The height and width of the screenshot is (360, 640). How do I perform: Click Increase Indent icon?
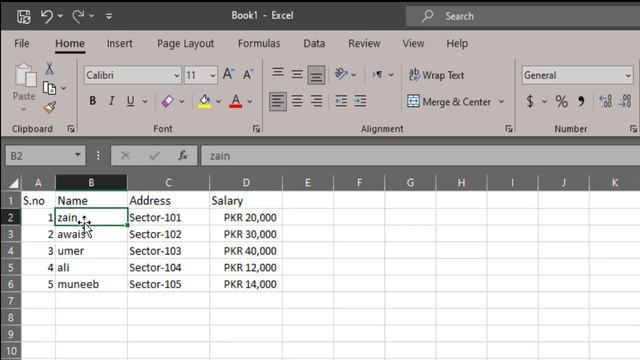click(x=360, y=101)
